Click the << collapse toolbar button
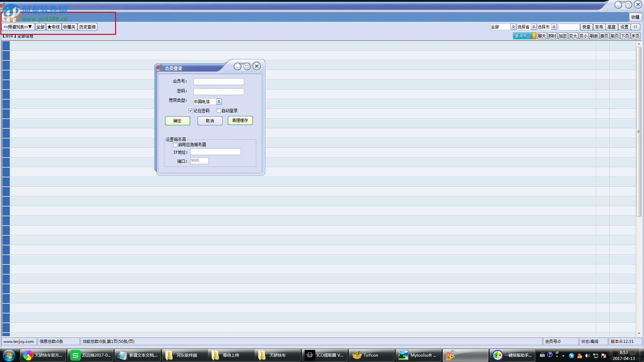The height and width of the screenshot is (362, 644). 635,27
